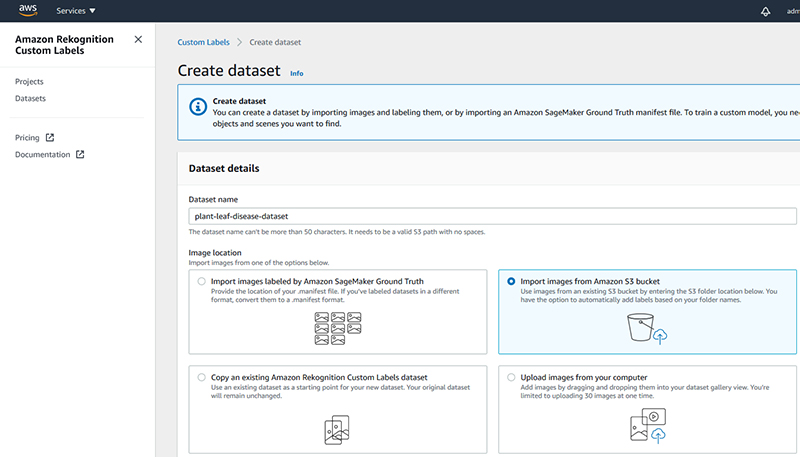Click the copy dataset images icon
This screenshot has height=457, width=800.
[x=337, y=429]
